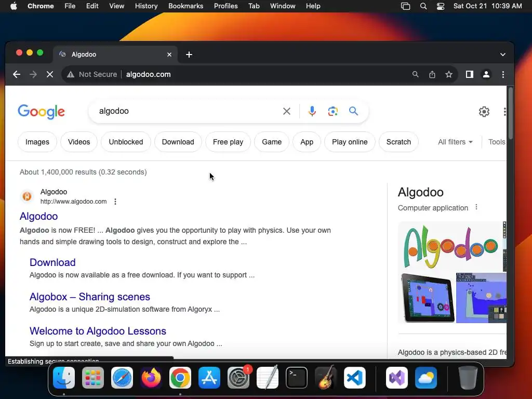Click the page vertical scrollbar
The image size is (532, 399).
[x=510, y=113]
